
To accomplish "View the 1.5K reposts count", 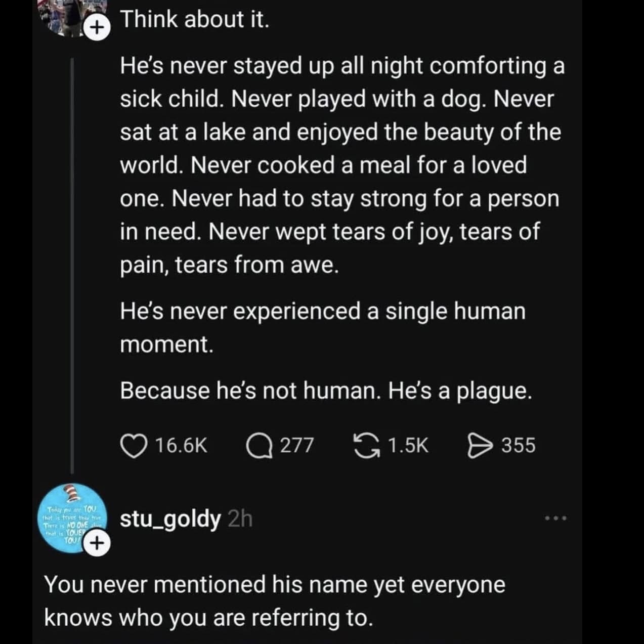I will pos(408,446).
